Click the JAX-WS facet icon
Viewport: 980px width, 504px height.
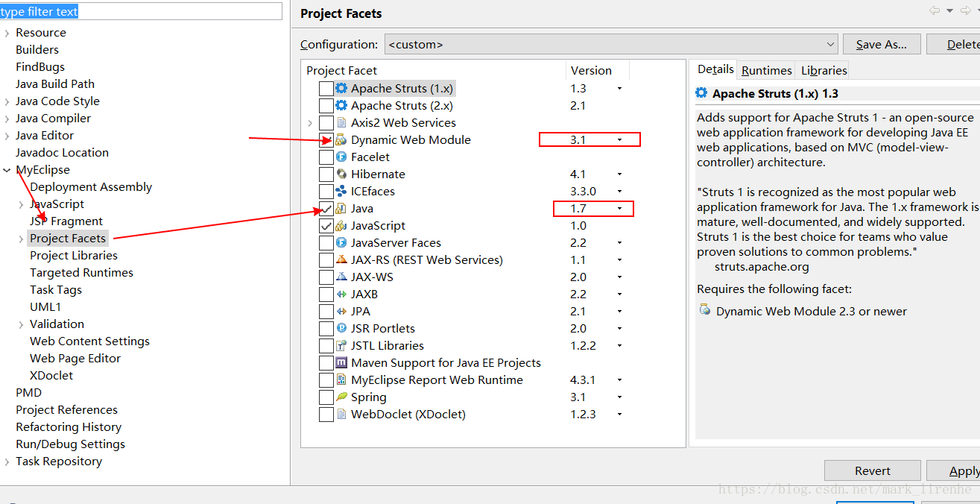[341, 277]
